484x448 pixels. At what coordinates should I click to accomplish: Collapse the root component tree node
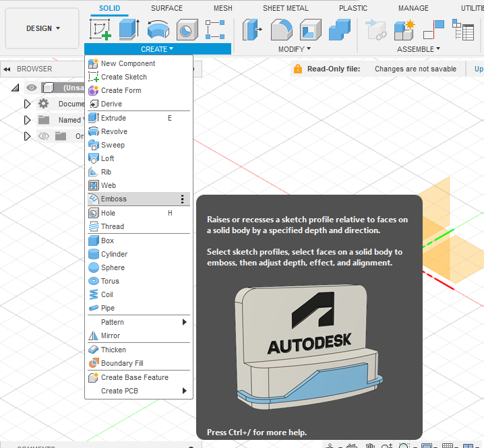[x=15, y=88]
